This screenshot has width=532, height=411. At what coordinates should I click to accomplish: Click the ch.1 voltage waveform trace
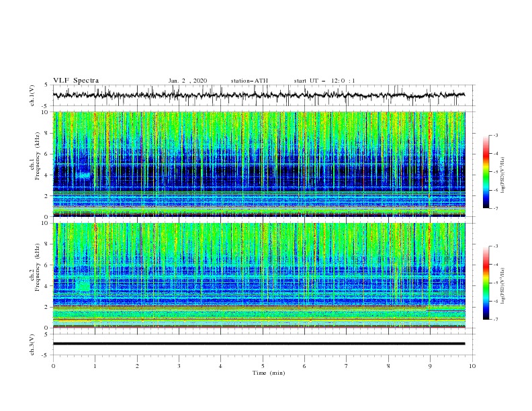pos(259,95)
